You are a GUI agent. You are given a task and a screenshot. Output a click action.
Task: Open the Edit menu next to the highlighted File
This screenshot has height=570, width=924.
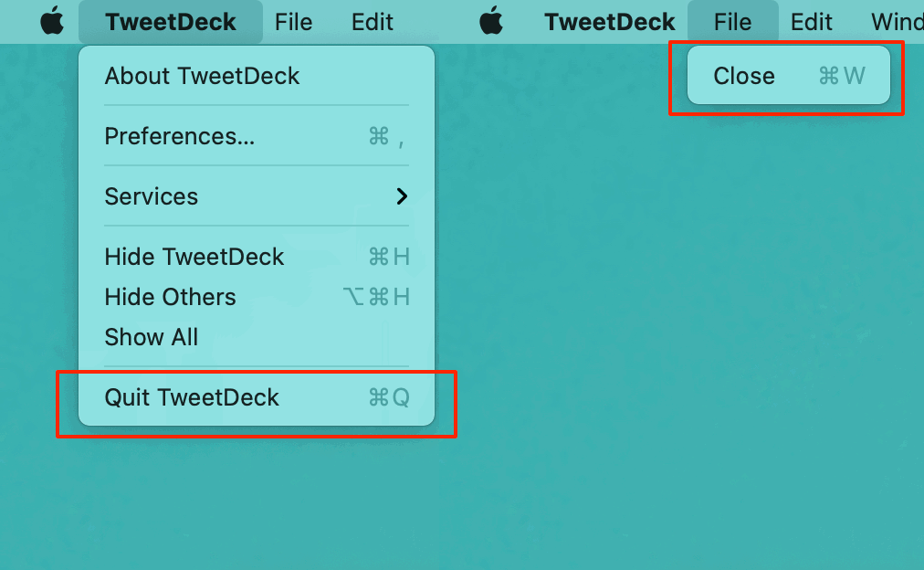(x=812, y=22)
